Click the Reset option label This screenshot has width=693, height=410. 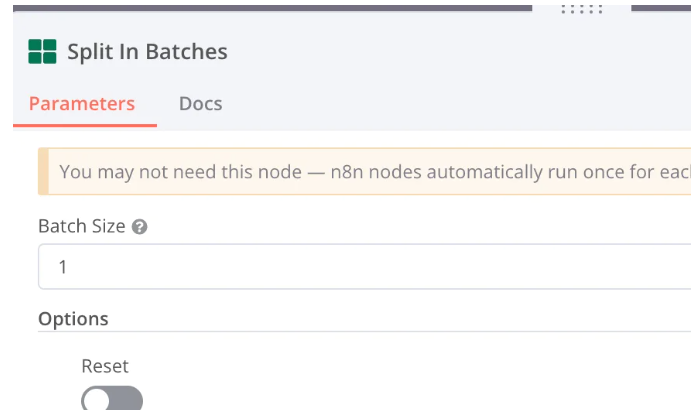pyautogui.click(x=105, y=366)
